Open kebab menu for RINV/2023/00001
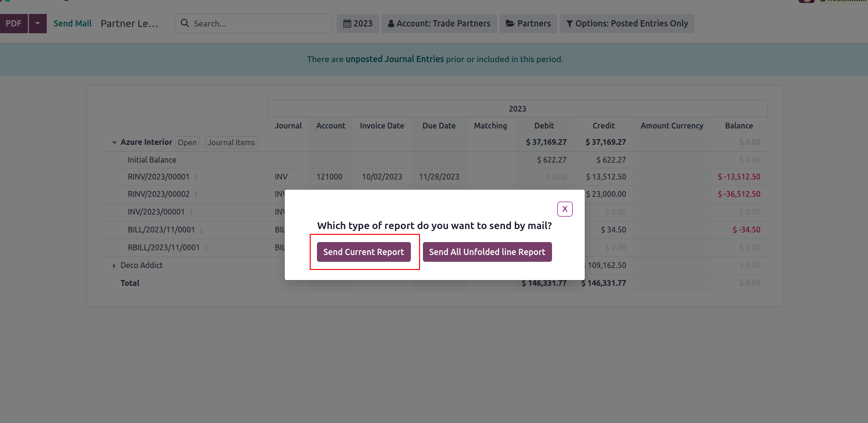 pos(196,177)
